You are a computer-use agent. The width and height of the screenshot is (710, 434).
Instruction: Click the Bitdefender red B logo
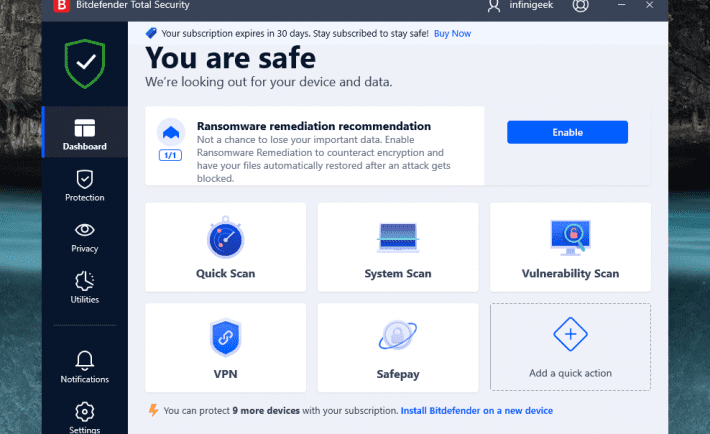61,7
